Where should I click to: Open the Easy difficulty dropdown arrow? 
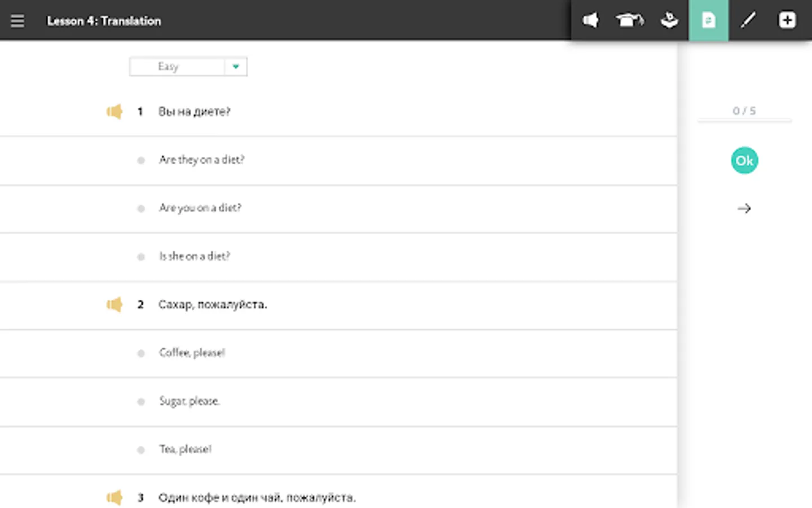tap(236, 67)
